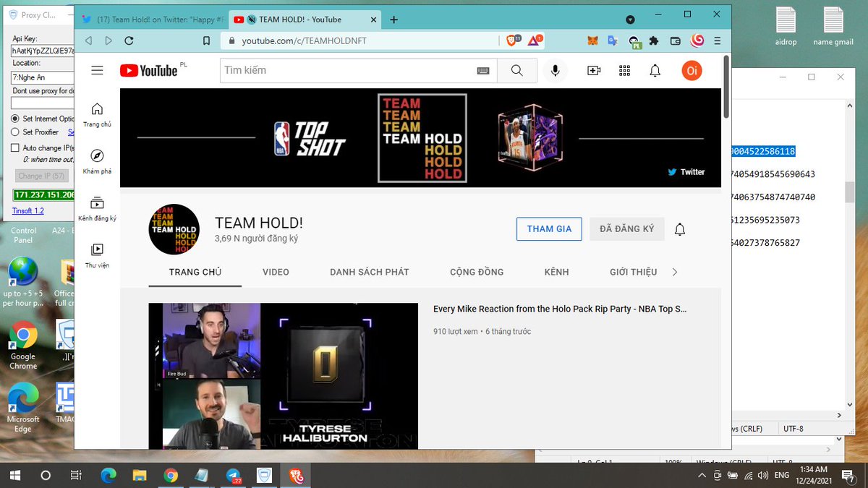Screen dimensions: 868x488
Task: Click the ĐÃ ĐĂNG KÝ subscribed button
Action: coord(626,229)
